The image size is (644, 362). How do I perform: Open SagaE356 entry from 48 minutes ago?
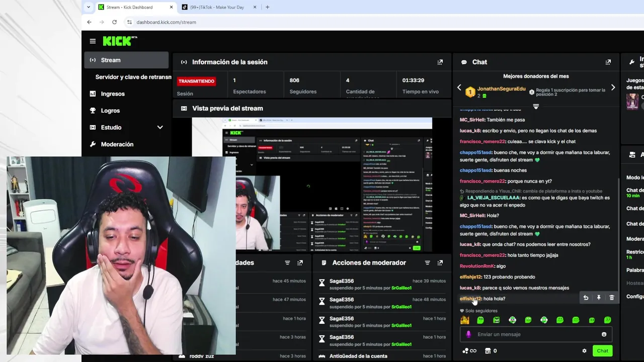point(342,300)
